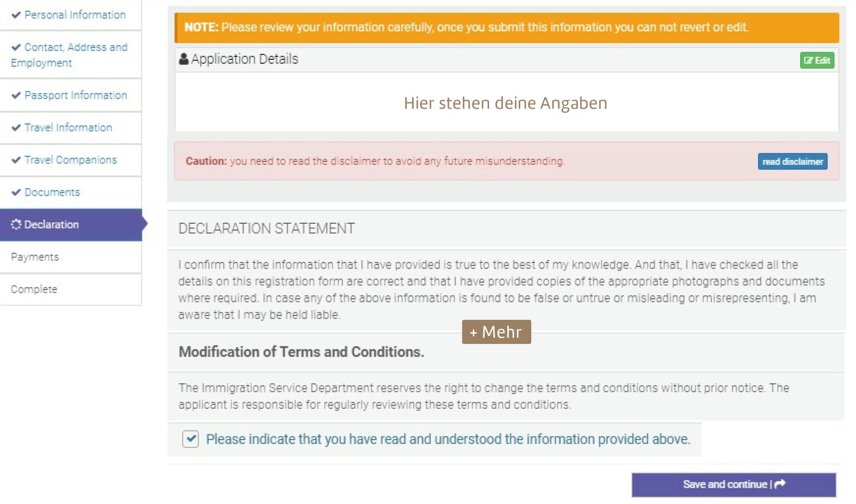Click the Travel Companions checkmark icon
Screen dimensions: 856x504
point(16,160)
